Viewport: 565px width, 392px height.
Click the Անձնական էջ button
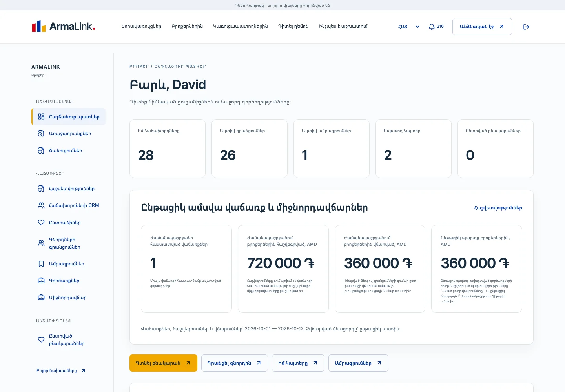(482, 27)
